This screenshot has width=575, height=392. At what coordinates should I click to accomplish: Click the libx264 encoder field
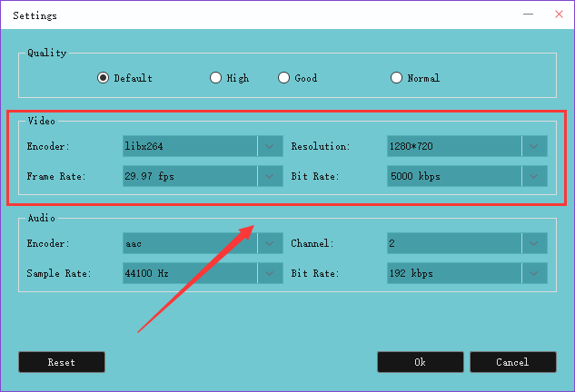click(189, 146)
